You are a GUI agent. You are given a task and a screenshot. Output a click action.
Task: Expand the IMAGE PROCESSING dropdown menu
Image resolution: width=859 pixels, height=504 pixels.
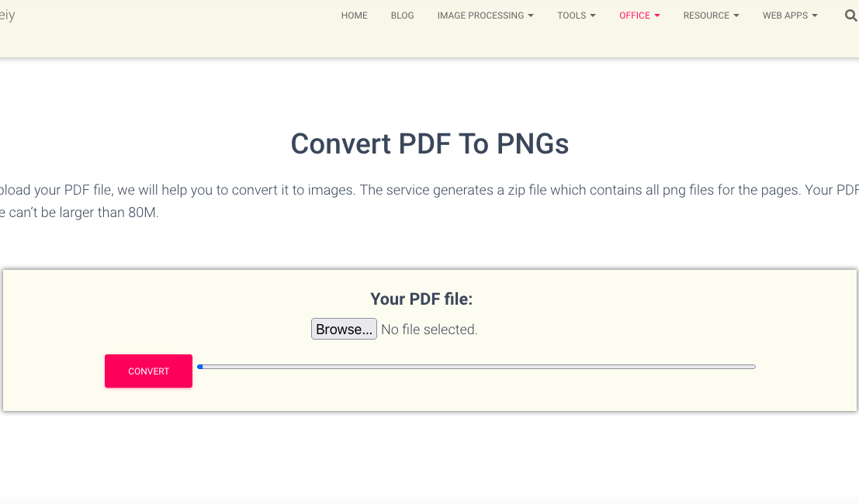coord(486,16)
